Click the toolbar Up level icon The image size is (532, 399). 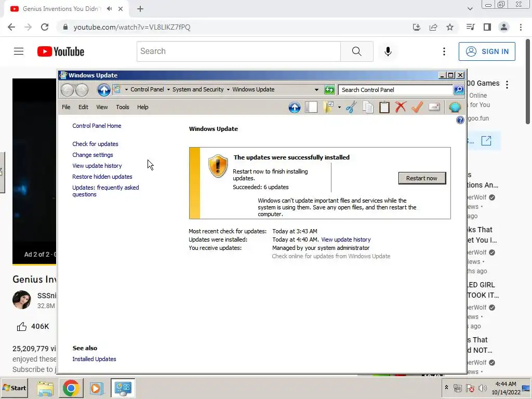(x=295, y=107)
